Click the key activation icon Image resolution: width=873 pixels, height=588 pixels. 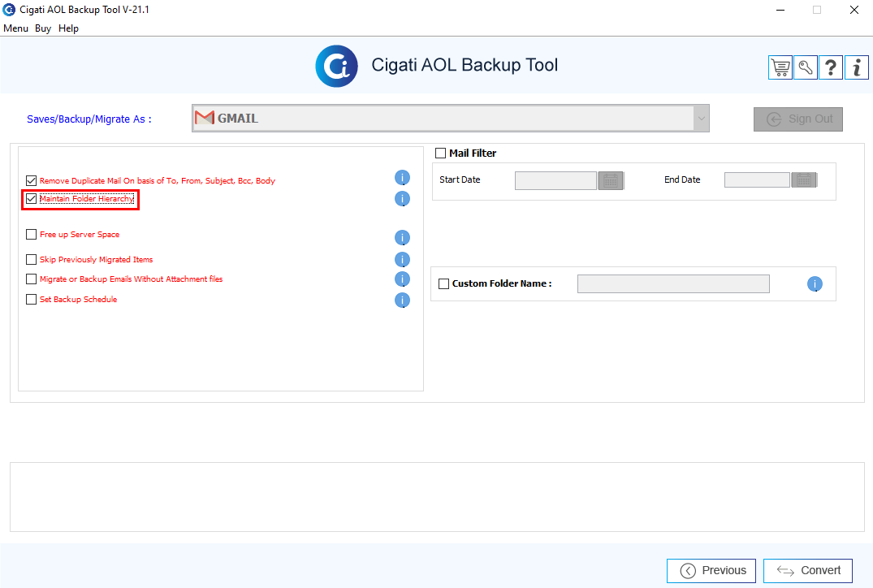click(805, 68)
